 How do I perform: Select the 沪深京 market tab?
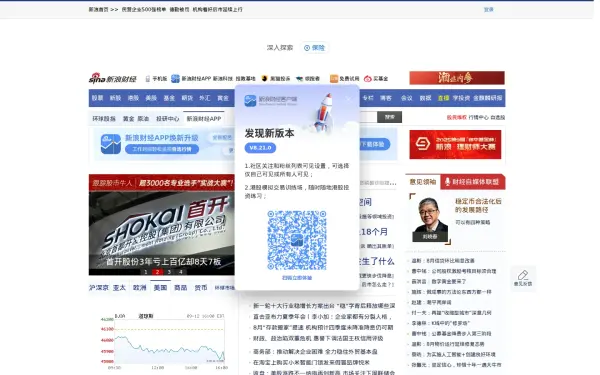[99, 288]
